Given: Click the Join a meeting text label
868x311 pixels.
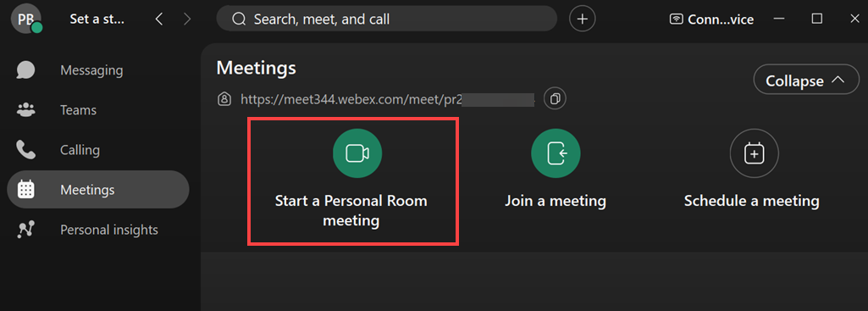Looking at the screenshot, I should [x=556, y=201].
